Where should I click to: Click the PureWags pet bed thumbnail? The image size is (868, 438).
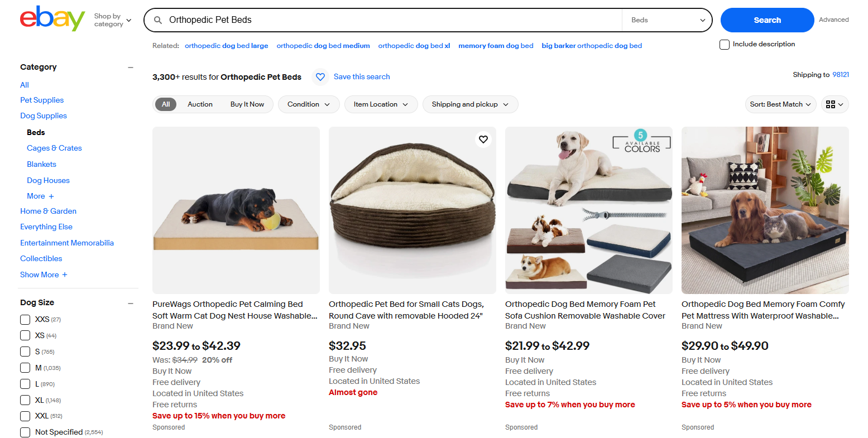236,210
